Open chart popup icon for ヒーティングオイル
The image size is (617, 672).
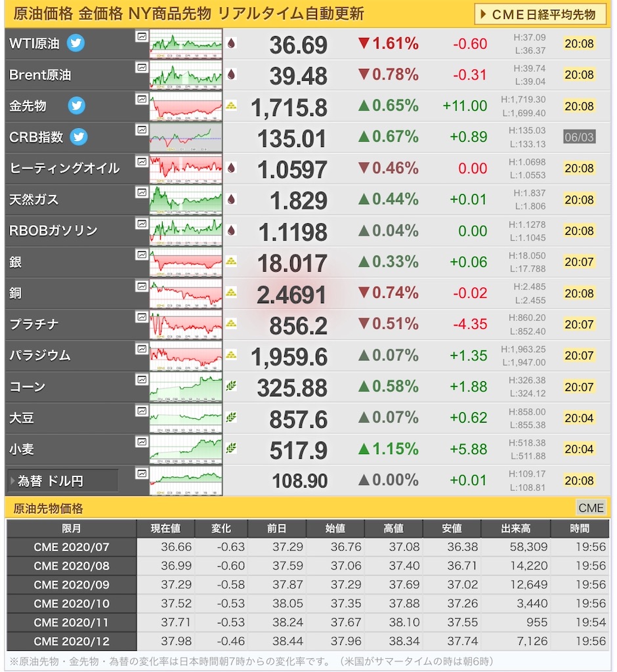142,161
